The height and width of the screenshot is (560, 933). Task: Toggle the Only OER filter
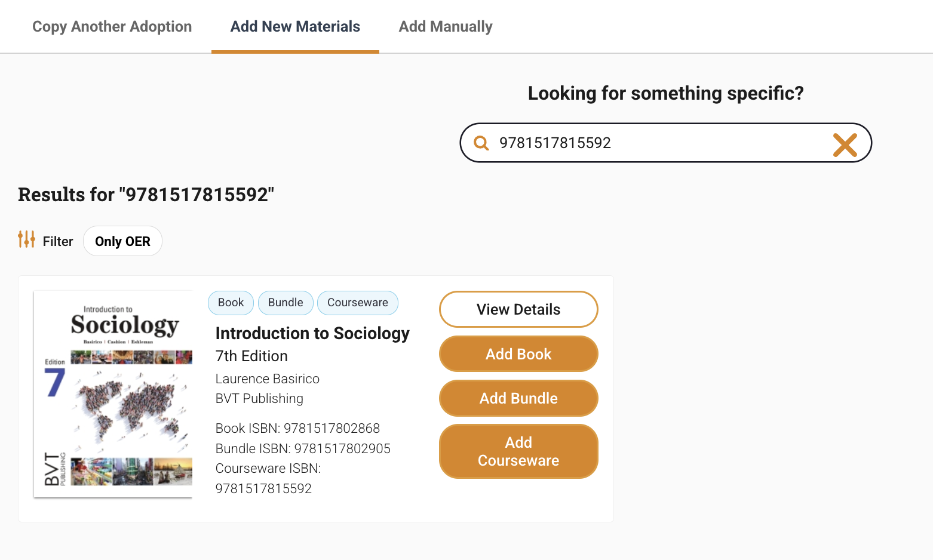[122, 241]
